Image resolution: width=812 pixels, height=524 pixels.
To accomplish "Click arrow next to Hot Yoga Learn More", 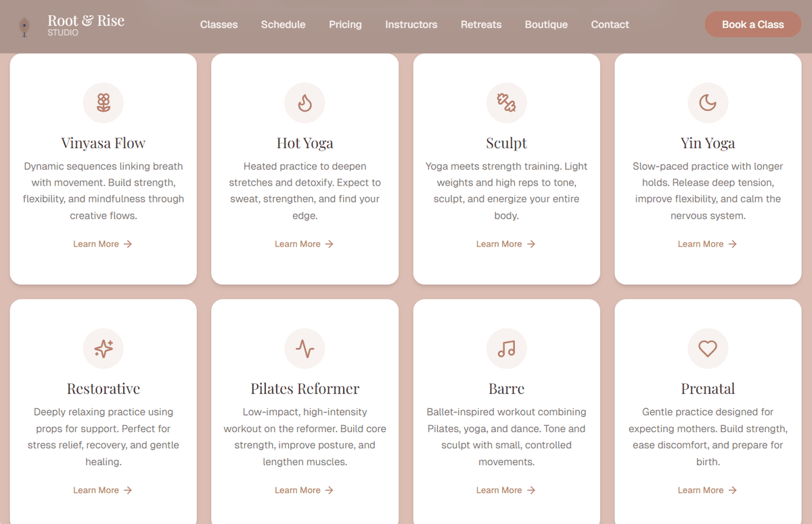I will pos(330,244).
